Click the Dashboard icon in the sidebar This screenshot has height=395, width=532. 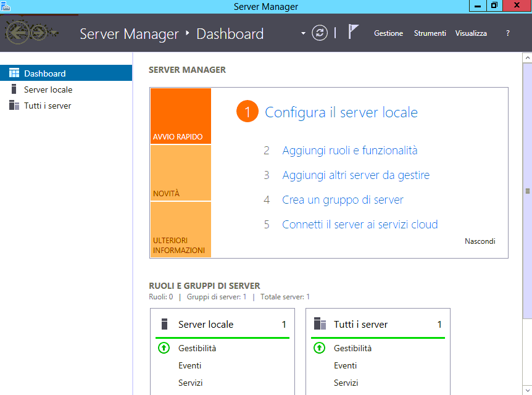pos(14,73)
